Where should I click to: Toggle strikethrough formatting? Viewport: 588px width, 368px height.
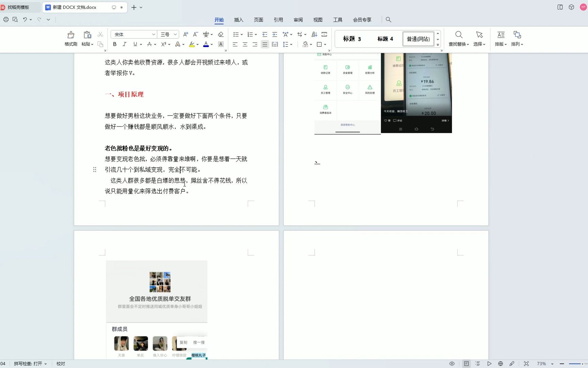(x=149, y=44)
